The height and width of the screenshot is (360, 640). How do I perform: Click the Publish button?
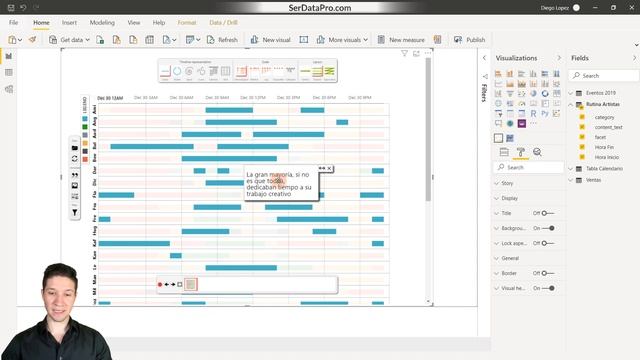469,40
